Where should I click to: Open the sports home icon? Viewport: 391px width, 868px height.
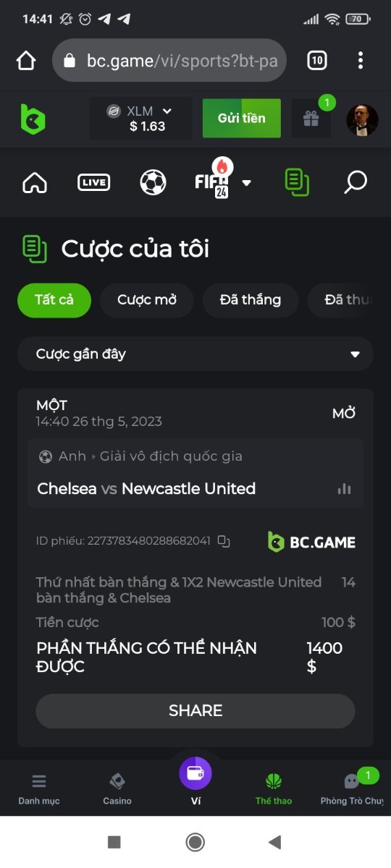(x=35, y=182)
